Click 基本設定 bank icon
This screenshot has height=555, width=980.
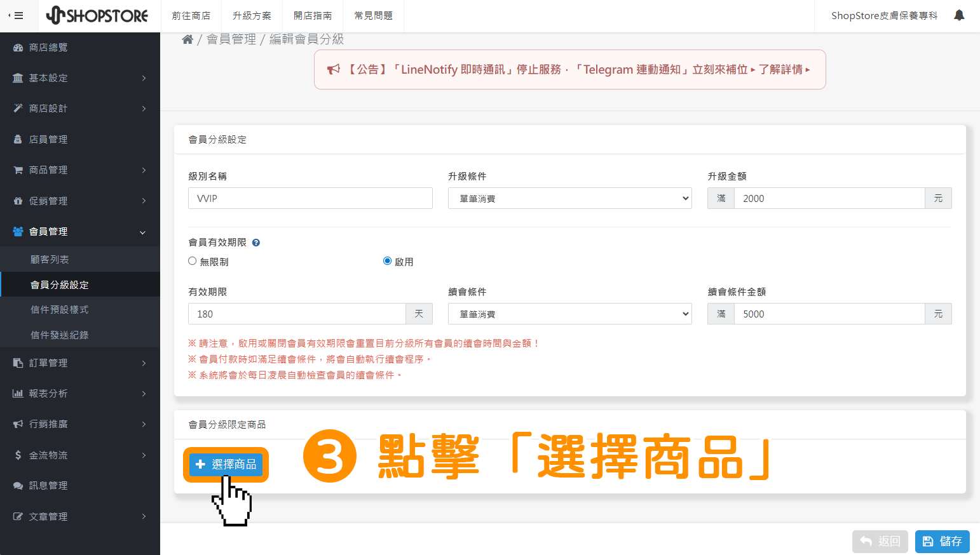(x=18, y=78)
